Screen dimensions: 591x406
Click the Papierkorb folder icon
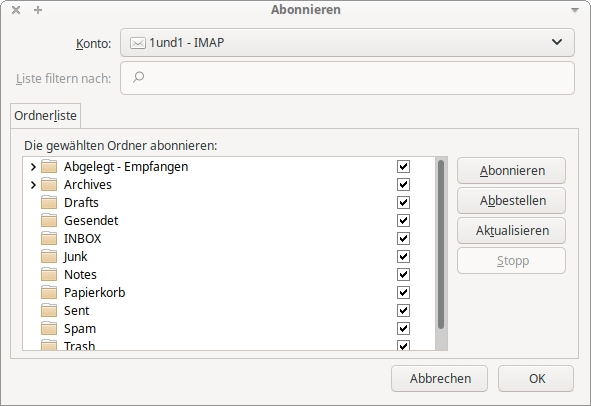point(49,293)
